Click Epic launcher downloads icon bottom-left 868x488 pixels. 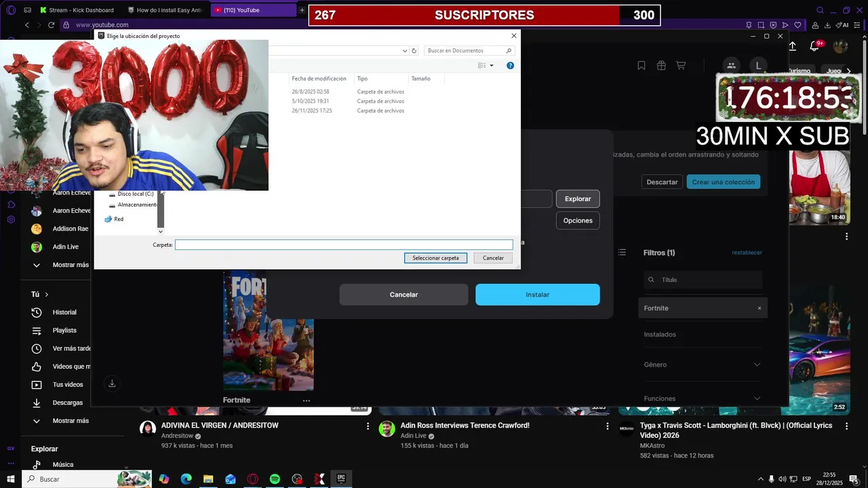click(x=112, y=384)
